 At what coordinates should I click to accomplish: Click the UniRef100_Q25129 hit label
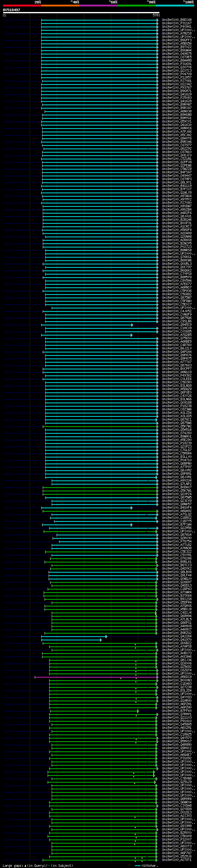pyautogui.click(x=176, y=782)
